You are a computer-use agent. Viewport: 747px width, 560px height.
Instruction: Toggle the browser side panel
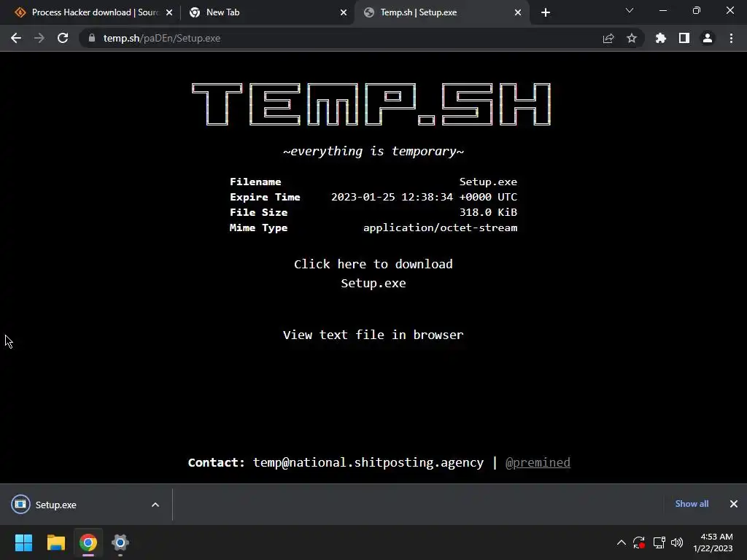[x=684, y=38]
